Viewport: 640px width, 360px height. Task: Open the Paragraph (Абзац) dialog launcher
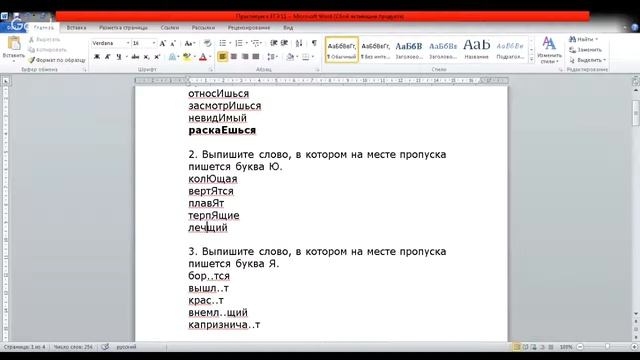tap(317, 70)
